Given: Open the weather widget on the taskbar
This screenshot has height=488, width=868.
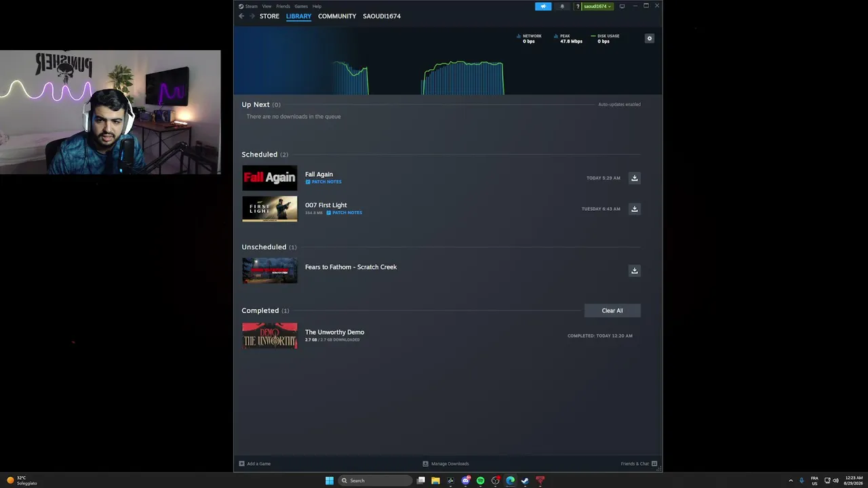Looking at the screenshot, I should (x=22, y=481).
